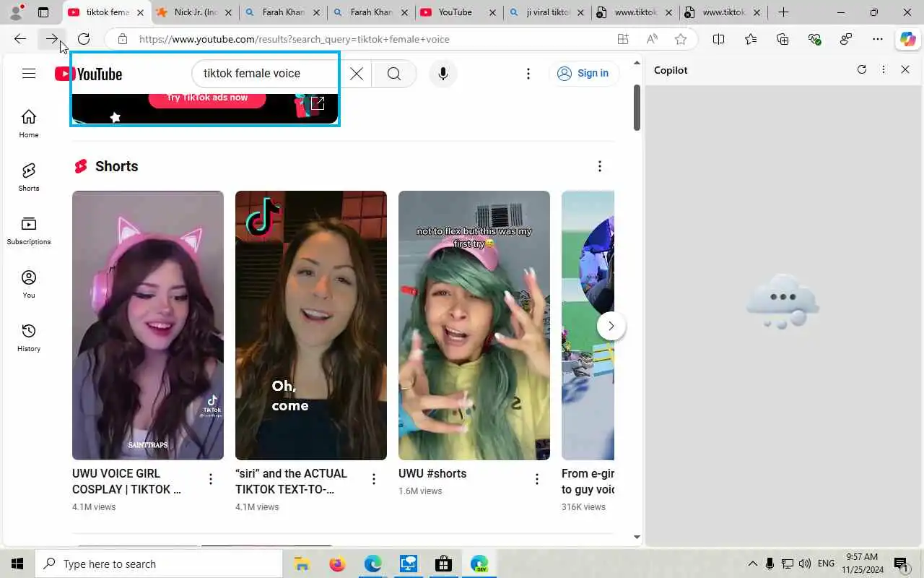Search with your voice microphone
The image size is (924, 578).
click(x=443, y=73)
